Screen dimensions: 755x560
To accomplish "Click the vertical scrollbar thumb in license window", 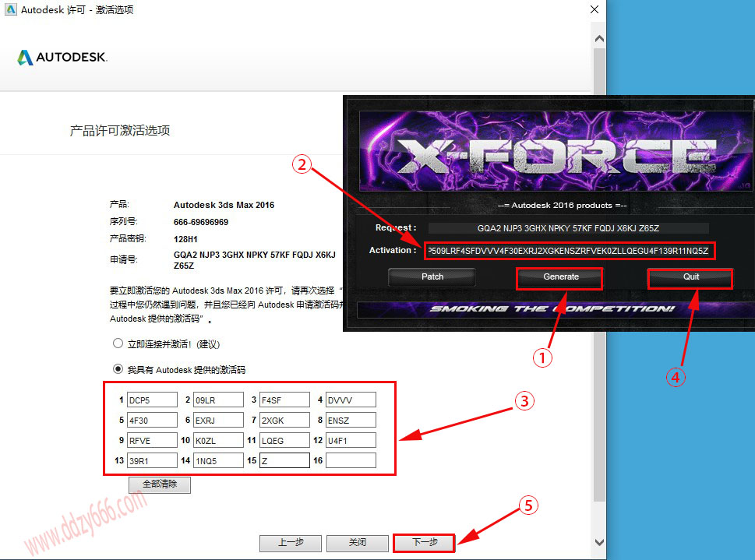I will click(x=599, y=274).
